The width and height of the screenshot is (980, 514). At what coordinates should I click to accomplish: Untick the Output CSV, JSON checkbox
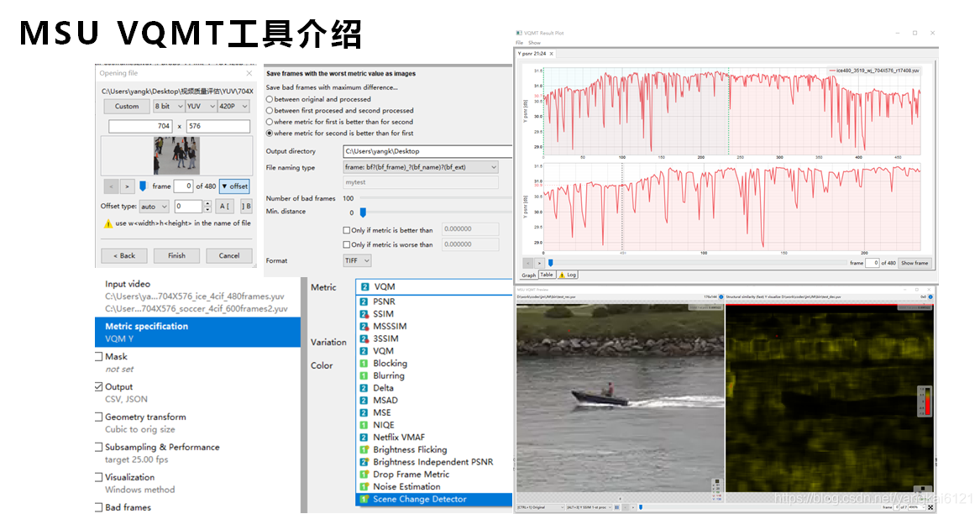click(x=99, y=386)
